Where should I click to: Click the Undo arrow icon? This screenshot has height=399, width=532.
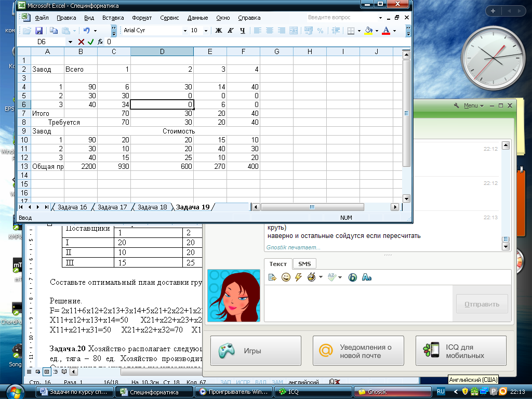(87, 31)
